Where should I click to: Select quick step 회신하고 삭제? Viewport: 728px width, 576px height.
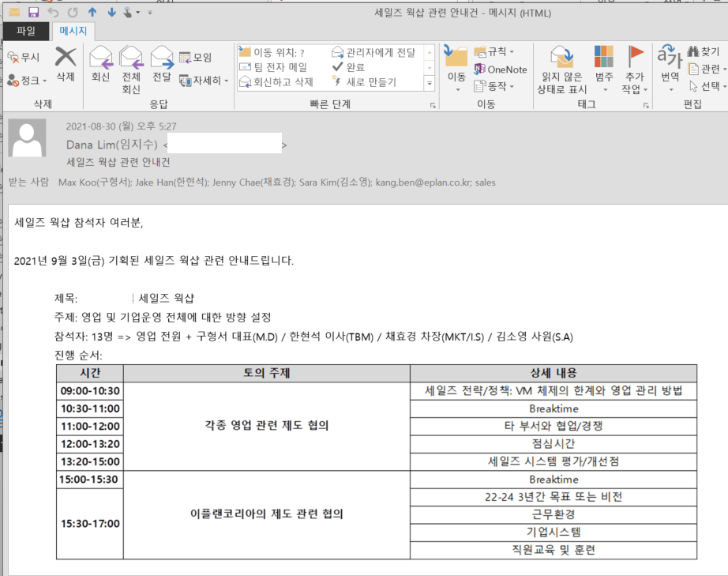276,81
